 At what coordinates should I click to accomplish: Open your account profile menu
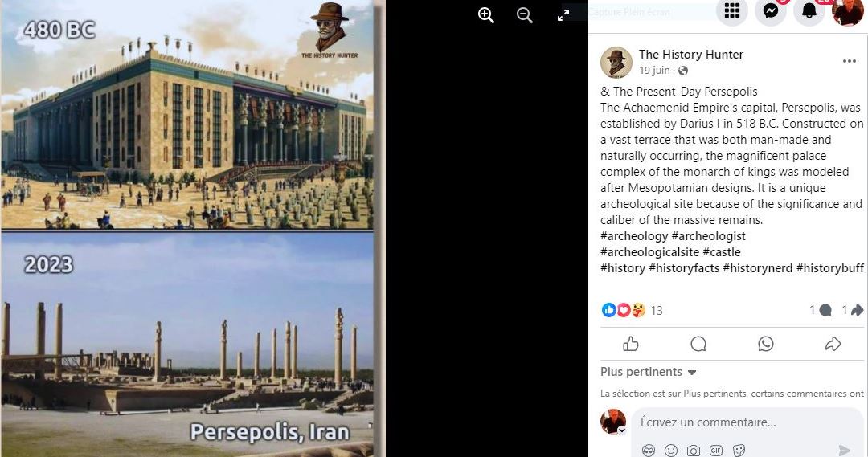click(848, 10)
